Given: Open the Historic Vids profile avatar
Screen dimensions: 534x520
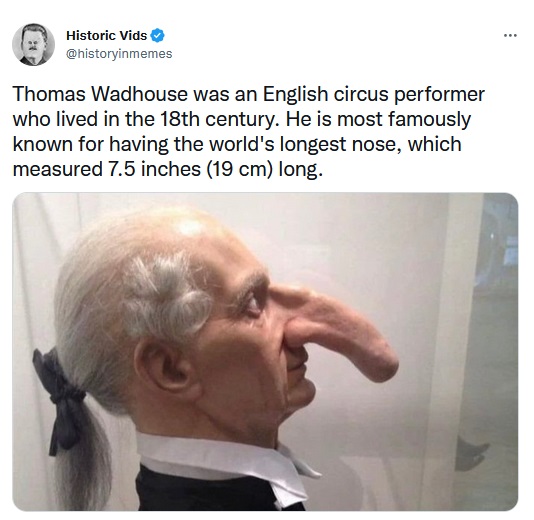Looking at the screenshot, I should click(x=33, y=44).
